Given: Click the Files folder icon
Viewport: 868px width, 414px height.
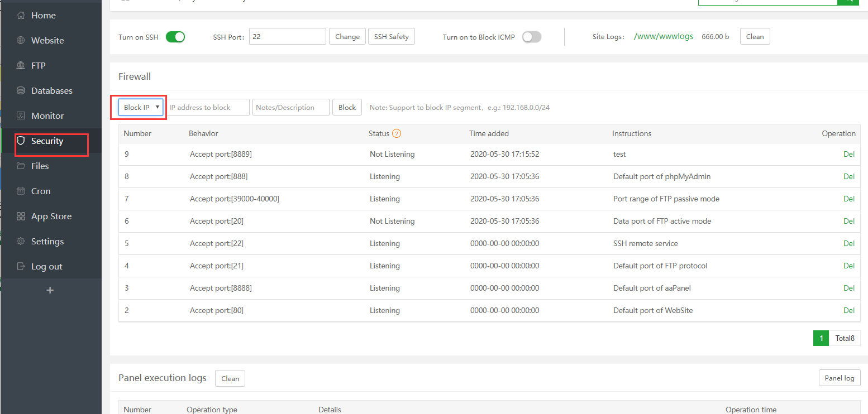Looking at the screenshot, I should (21, 166).
